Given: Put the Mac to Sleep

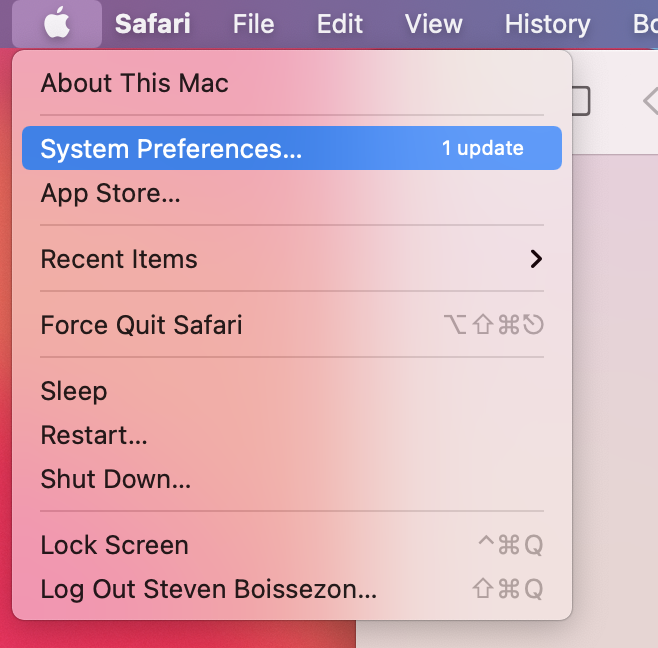Looking at the screenshot, I should pyautogui.click(x=292, y=391).
